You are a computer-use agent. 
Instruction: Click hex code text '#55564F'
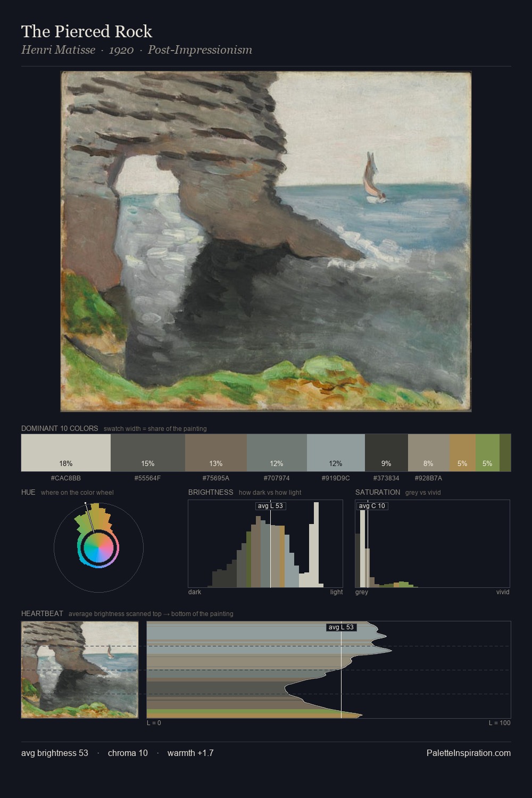coord(147,478)
